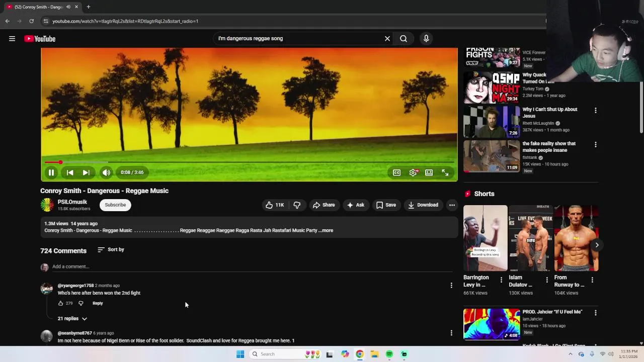
Task: Open more actions menu under video
Action: point(452,205)
